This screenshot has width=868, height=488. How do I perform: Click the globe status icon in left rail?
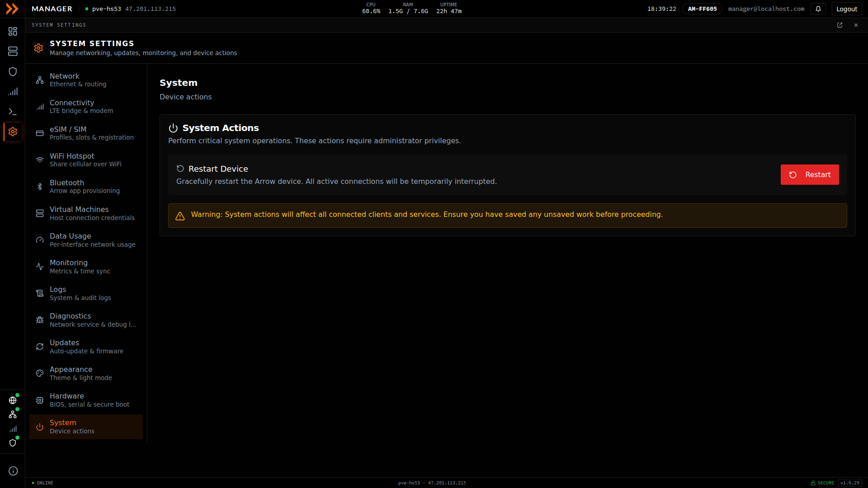point(13,400)
